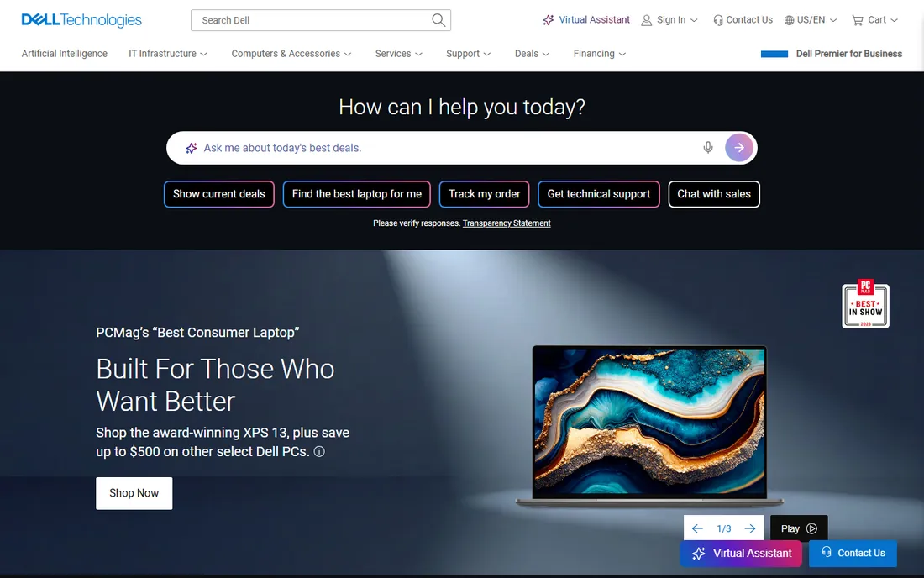Image resolution: width=924 pixels, height=578 pixels.
Task: Open the shopping cart icon
Action: coord(858,20)
